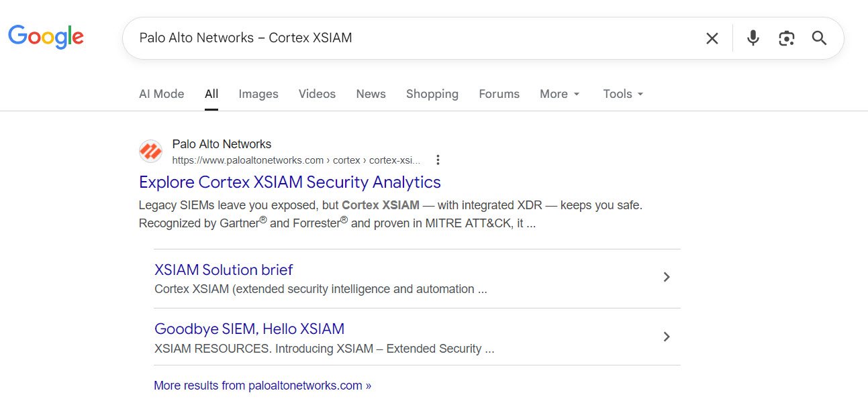Click the Google logo to go home

click(46, 37)
